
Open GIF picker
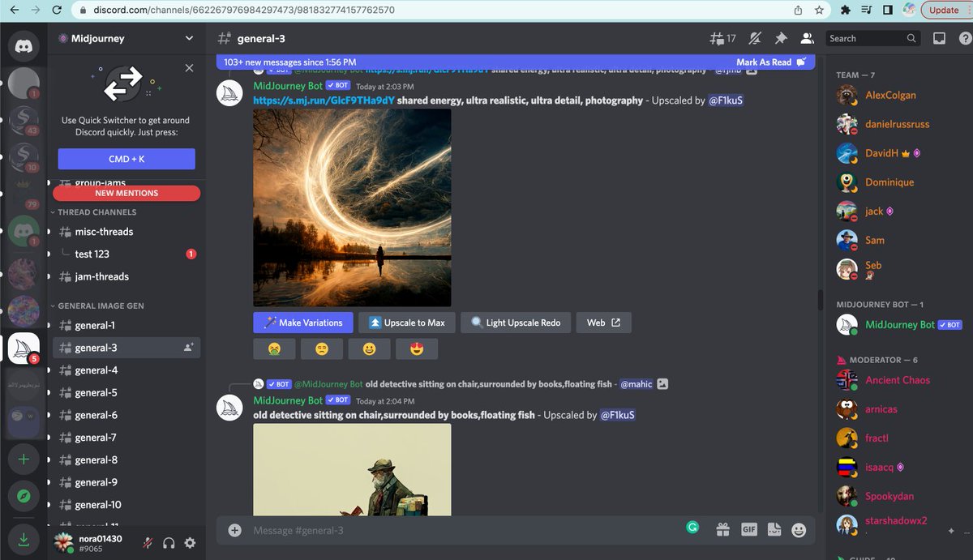pos(748,530)
